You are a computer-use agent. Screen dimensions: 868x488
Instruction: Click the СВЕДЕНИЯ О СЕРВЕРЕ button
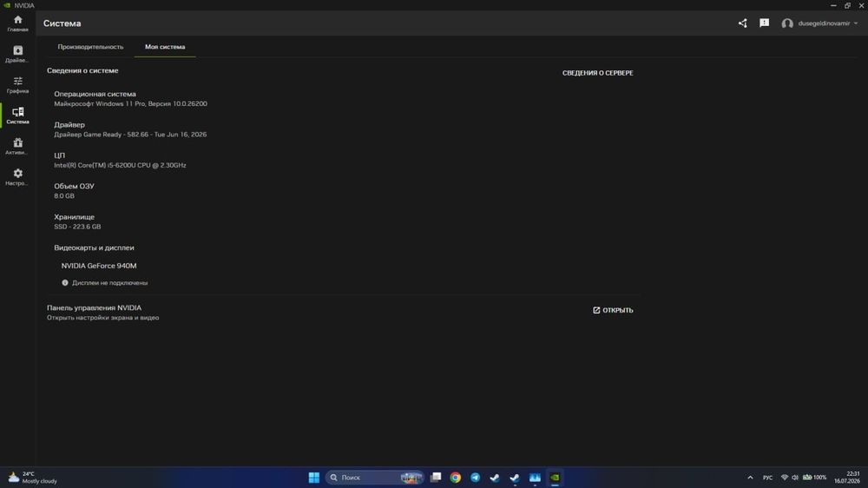(x=597, y=73)
